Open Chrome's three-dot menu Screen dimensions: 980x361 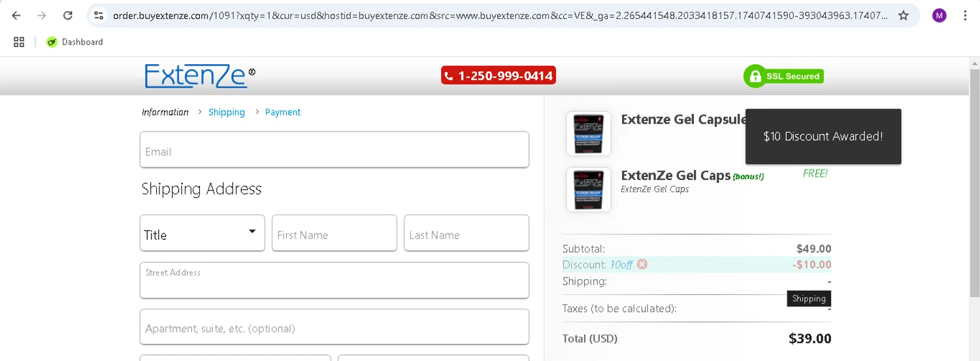pyautogui.click(x=965, y=16)
